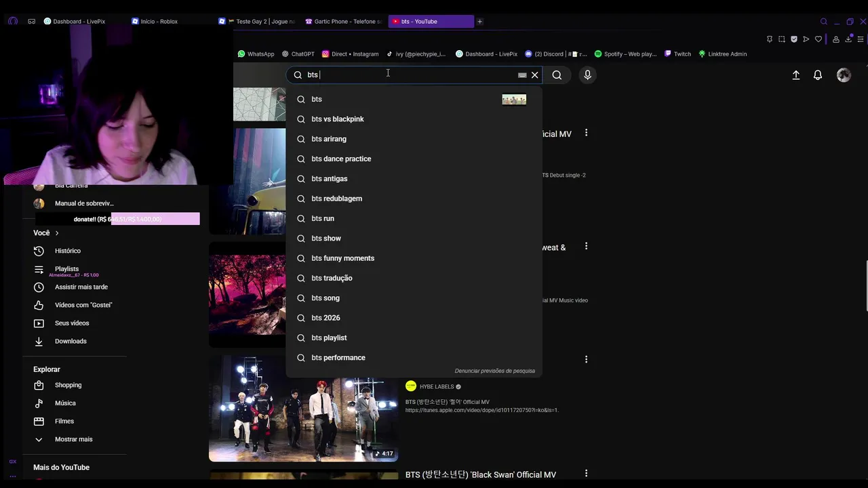Open the ivy TikTok bookmark
This screenshot has width=868, height=488.
point(416,54)
